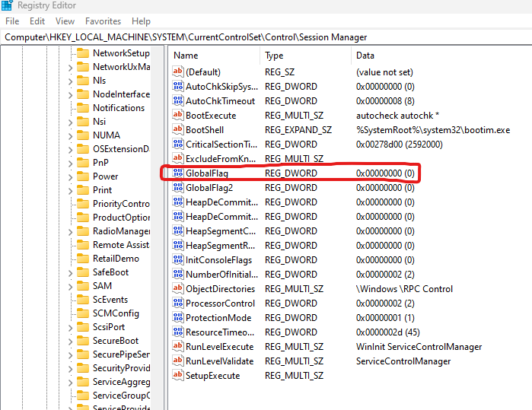The image size is (532, 410).
Task: Expand the Power tree node
Action: click(70, 177)
